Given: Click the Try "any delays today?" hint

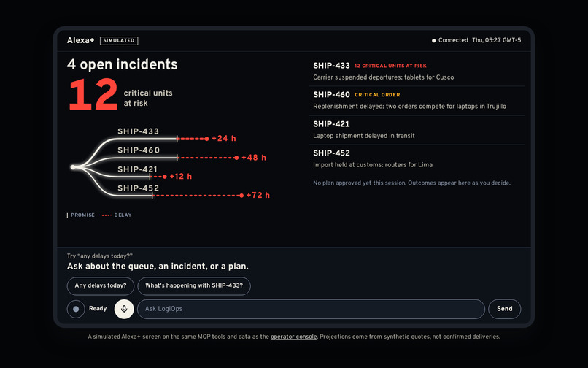Looking at the screenshot, I should [99, 256].
